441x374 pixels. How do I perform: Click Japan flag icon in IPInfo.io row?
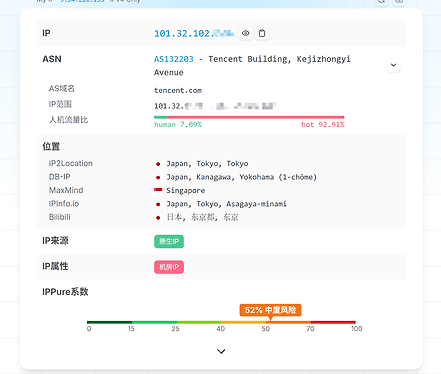158,204
